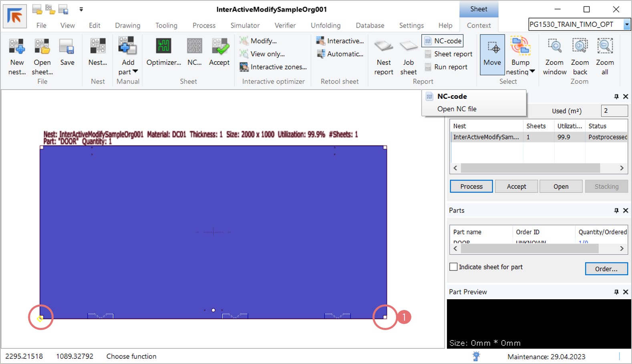Click the Accept sheet icon in ribbon
This screenshot has width=632, height=364.
coord(219,47)
